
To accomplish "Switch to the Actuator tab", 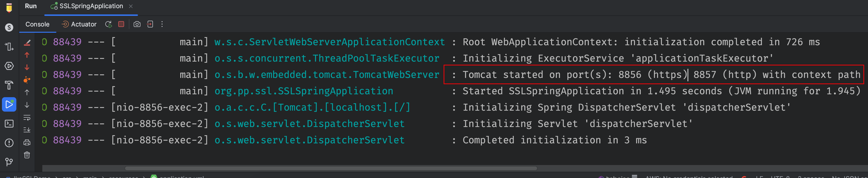I will (x=79, y=24).
